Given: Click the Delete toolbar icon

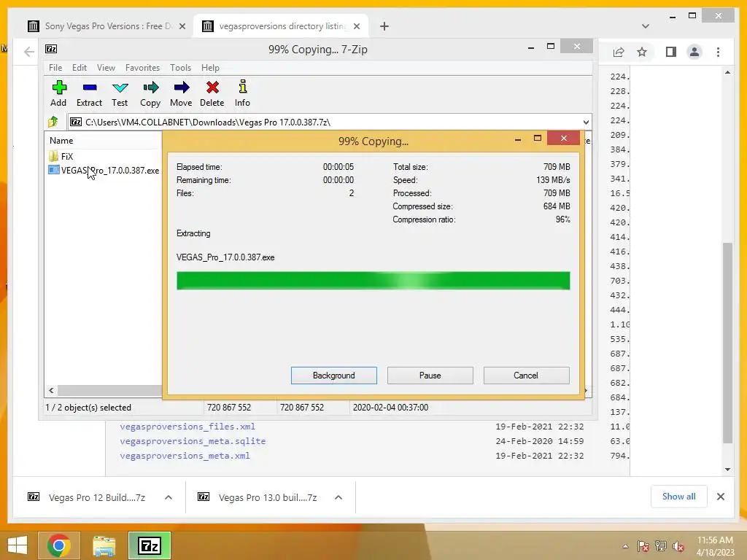Looking at the screenshot, I should click(212, 93).
